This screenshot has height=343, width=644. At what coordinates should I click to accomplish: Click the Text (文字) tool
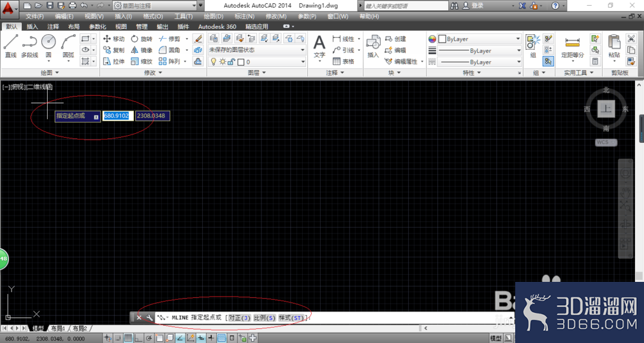click(319, 48)
